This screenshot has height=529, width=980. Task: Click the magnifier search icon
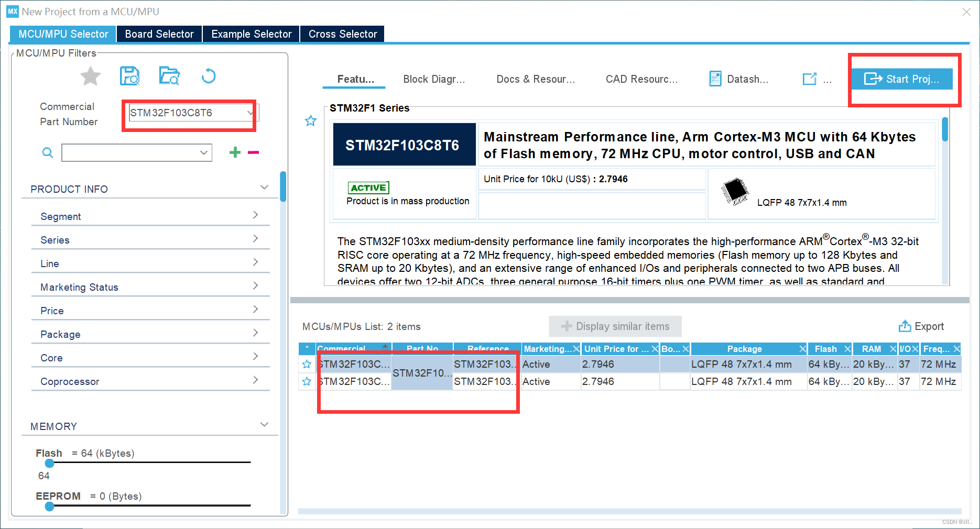(x=47, y=152)
